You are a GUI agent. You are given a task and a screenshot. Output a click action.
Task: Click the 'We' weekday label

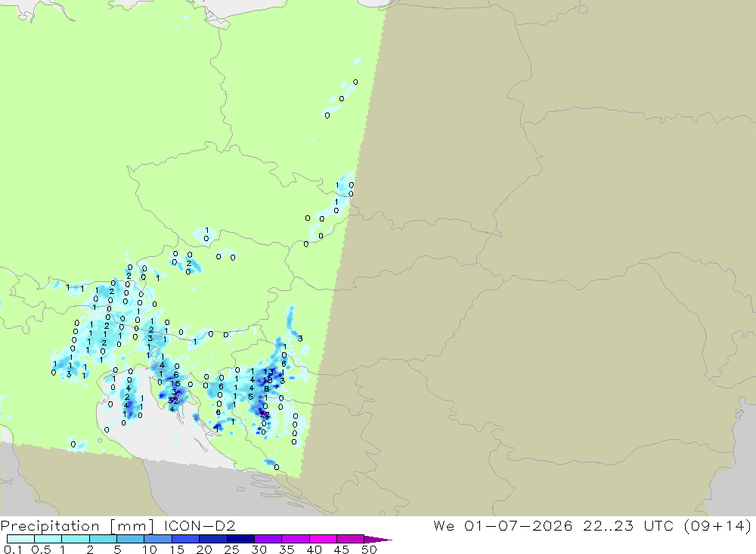coord(444,525)
